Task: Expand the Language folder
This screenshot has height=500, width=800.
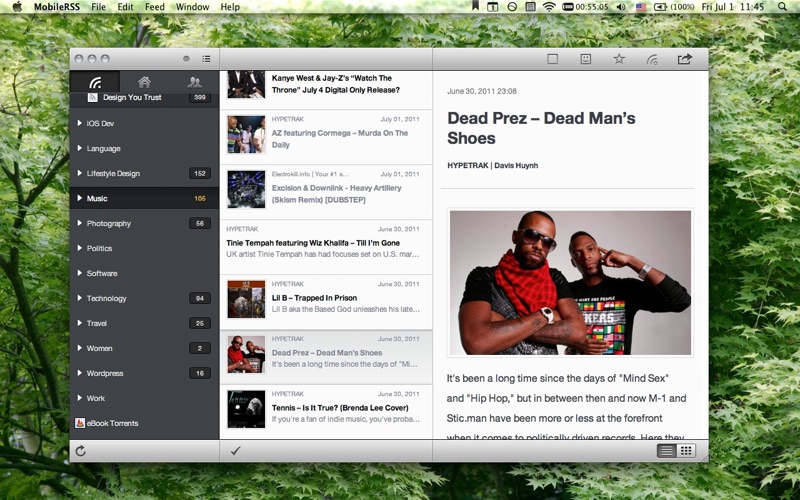Action: [80, 148]
